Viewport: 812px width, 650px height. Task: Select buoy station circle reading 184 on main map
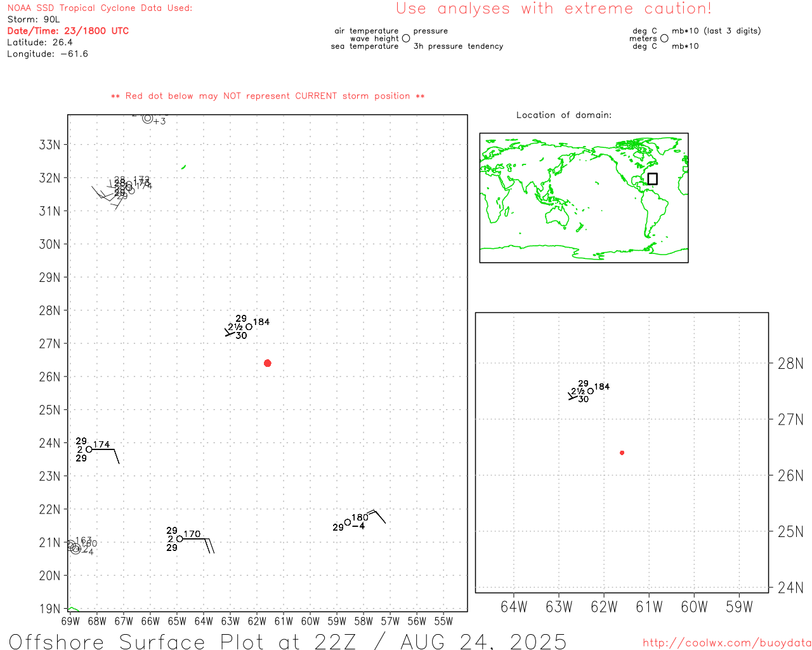pos(249,327)
